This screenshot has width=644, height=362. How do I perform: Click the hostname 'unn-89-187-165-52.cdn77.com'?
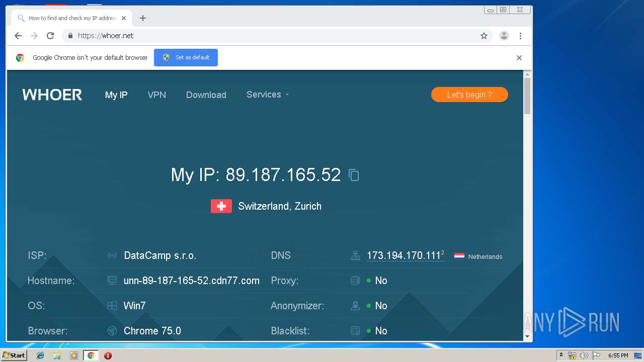click(192, 281)
